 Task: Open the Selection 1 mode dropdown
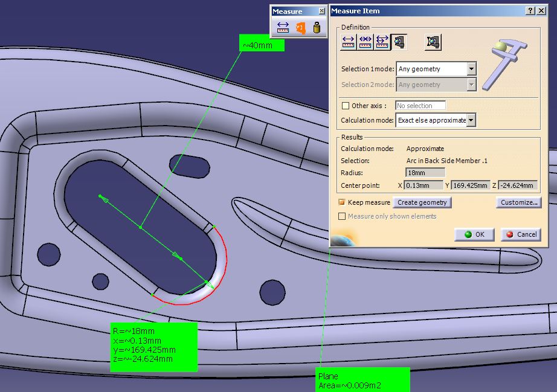(x=471, y=69)
